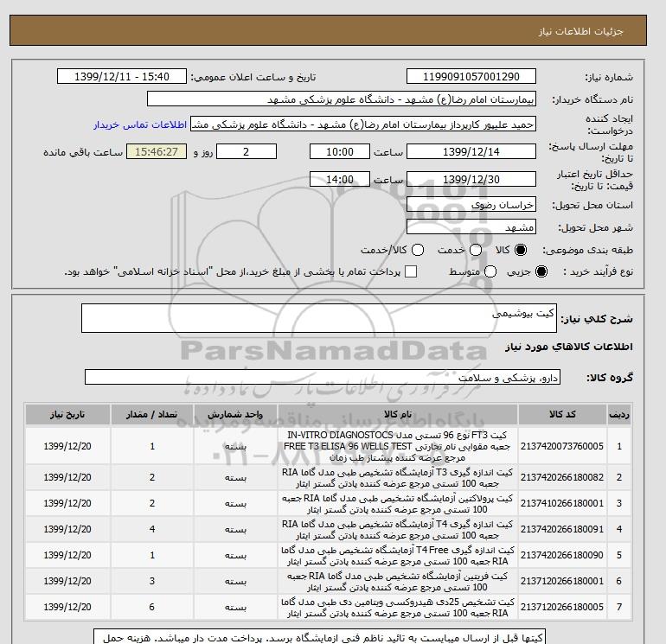Select the جزیی purchase type radio
This screenshot has height=644, width=666.
(541, 271)
